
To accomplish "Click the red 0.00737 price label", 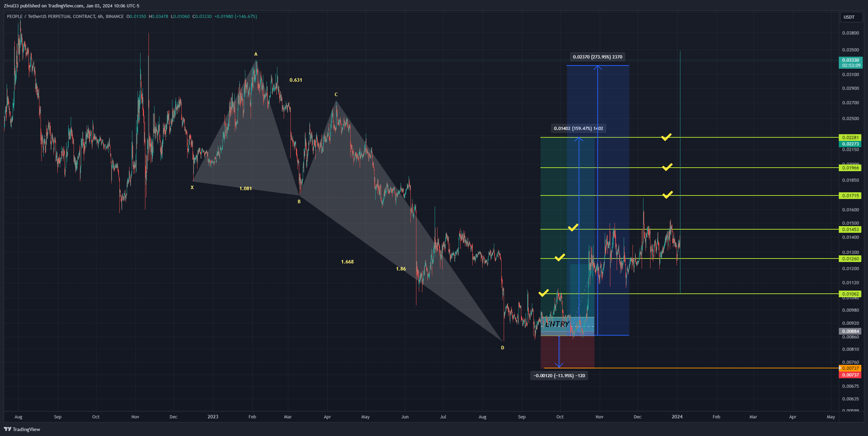I will coord(850,375).
